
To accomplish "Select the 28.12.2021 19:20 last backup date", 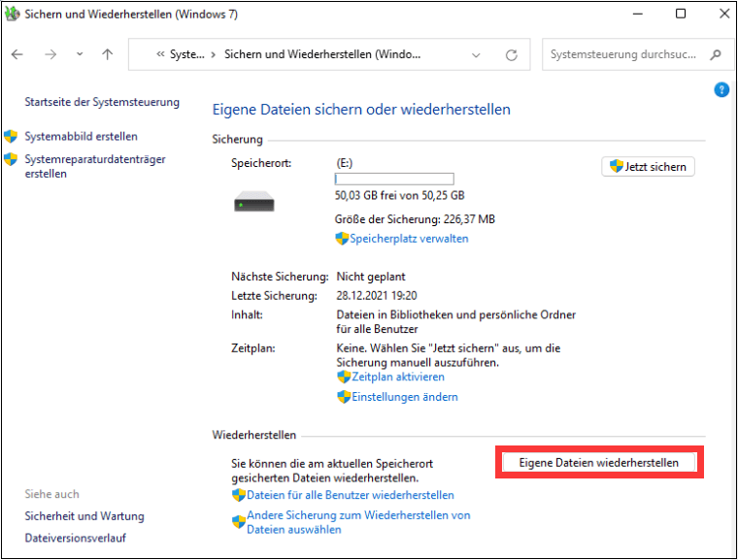I will pos(377,296).
